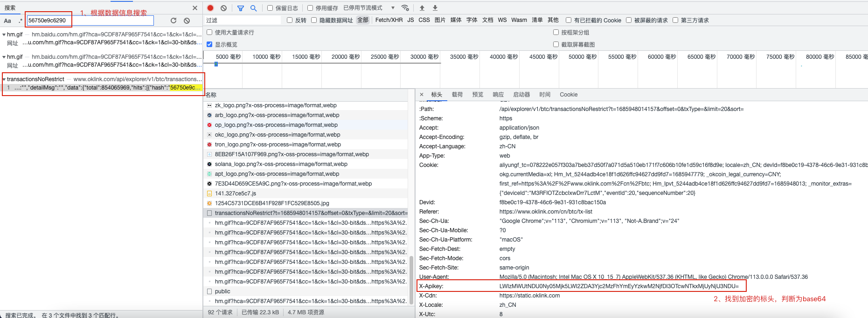Viewport: 868px width, 318px height.
Task: Filter requests by WS
Action: click(502, 20)
